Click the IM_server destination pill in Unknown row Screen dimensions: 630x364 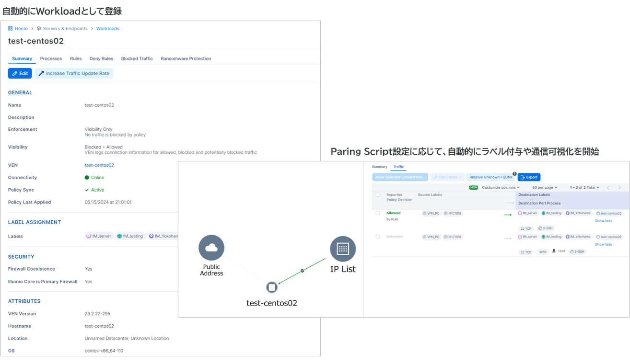(x=528, y=237)
